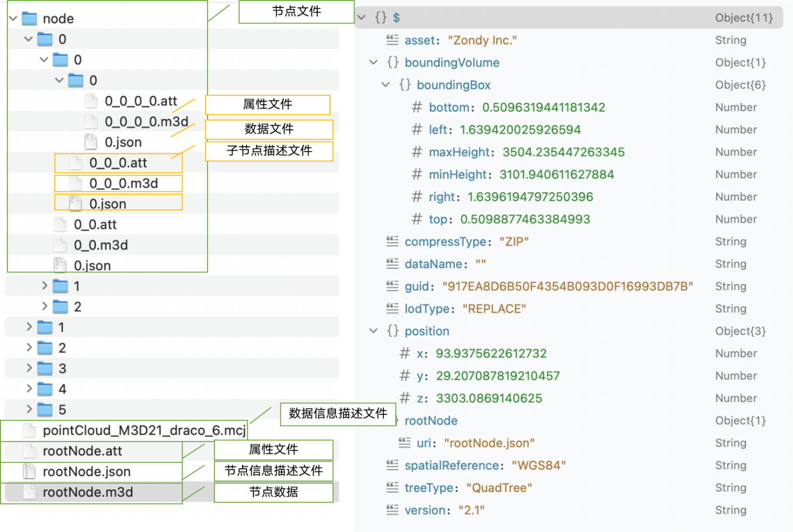
Task: Select the rootNode.m3d file
Action: point(88,492)
